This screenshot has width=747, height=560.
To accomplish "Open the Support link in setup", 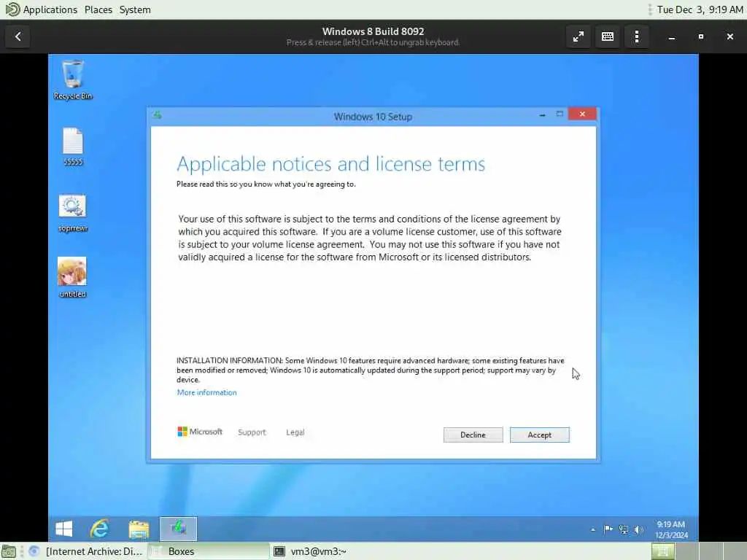I will (252, 432).
